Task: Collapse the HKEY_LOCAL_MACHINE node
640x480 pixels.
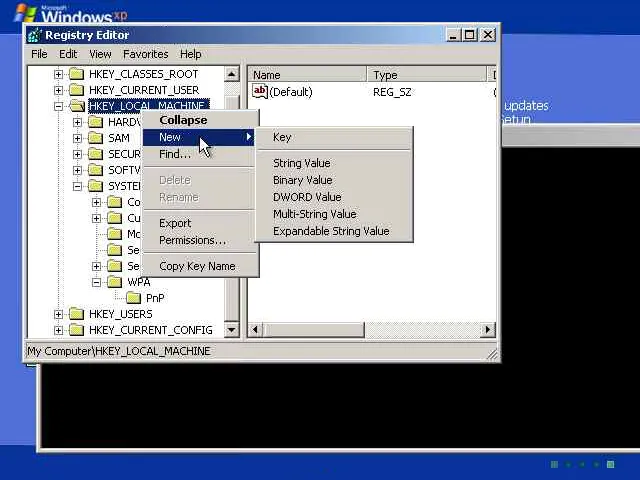Action: (58, 107)
